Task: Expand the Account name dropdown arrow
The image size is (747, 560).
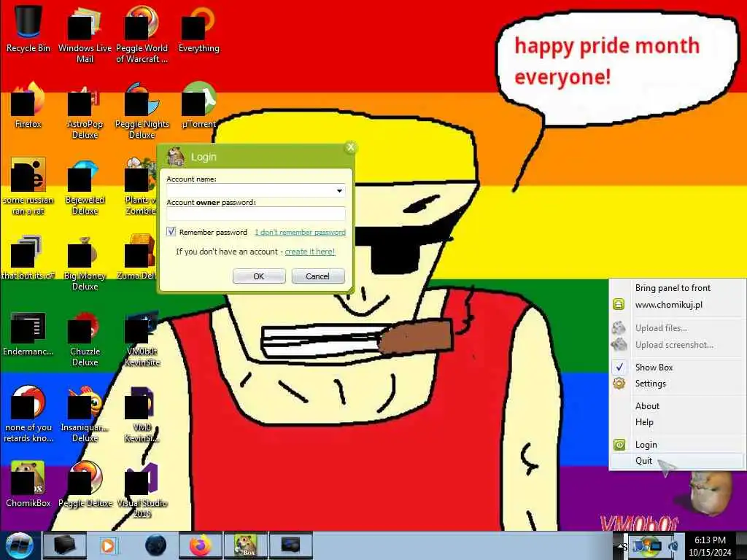Action: tap(339, 190)
